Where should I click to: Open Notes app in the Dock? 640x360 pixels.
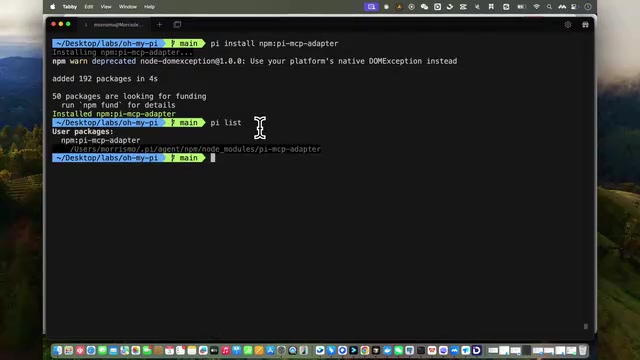(192, 350)
